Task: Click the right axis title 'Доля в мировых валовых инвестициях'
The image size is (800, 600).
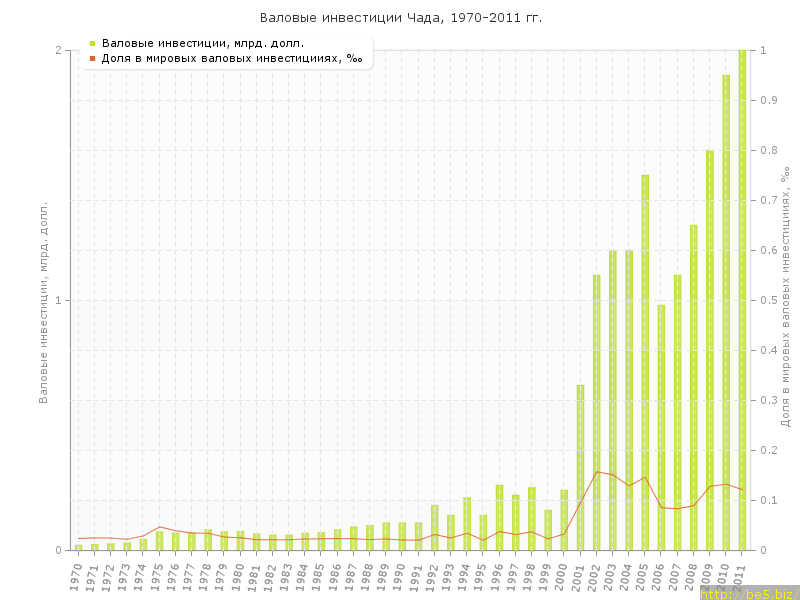Action: (x=785, y=298)
